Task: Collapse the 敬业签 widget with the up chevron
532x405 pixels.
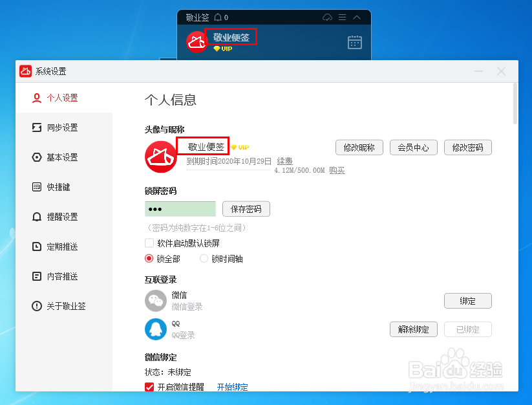Action: point(357,17)
